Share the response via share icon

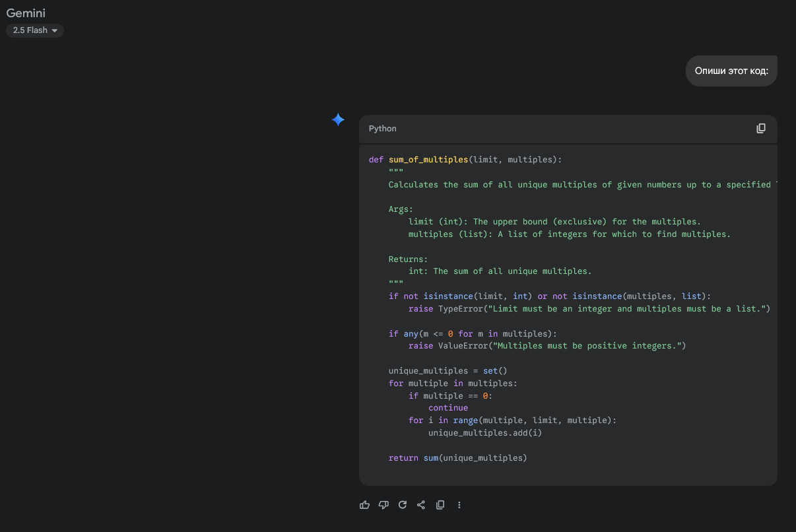pyautogui.click(x=421, y=505)
